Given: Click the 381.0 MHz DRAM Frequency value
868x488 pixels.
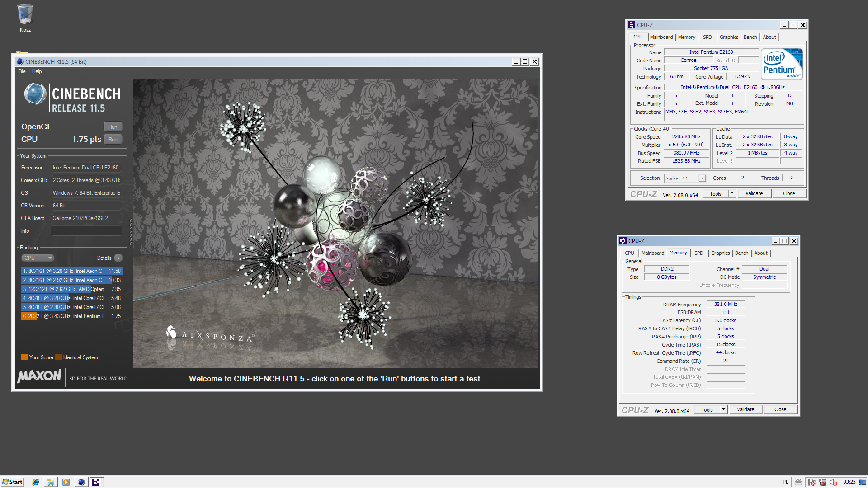Looking at the screenshot, I should [726, 304].
